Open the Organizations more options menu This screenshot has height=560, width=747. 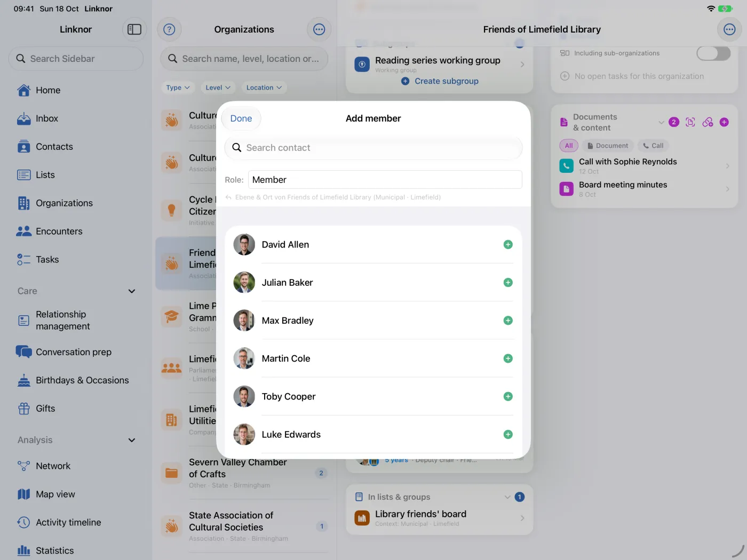(x=319, y=29)
